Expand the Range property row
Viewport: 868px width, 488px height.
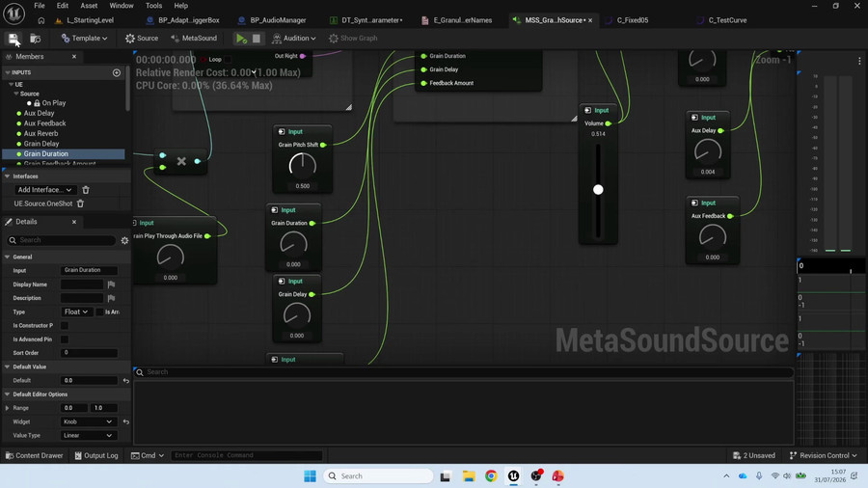[7, 408]
